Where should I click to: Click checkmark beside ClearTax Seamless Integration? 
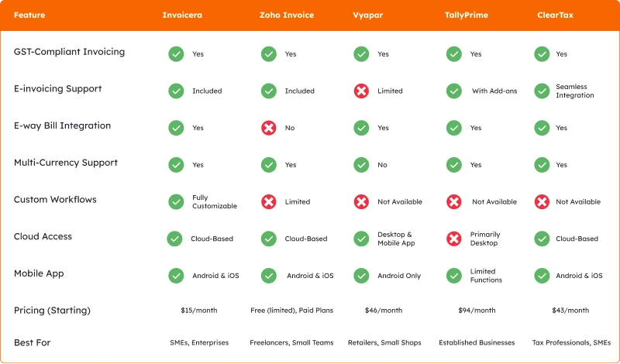tap(542, 91)
